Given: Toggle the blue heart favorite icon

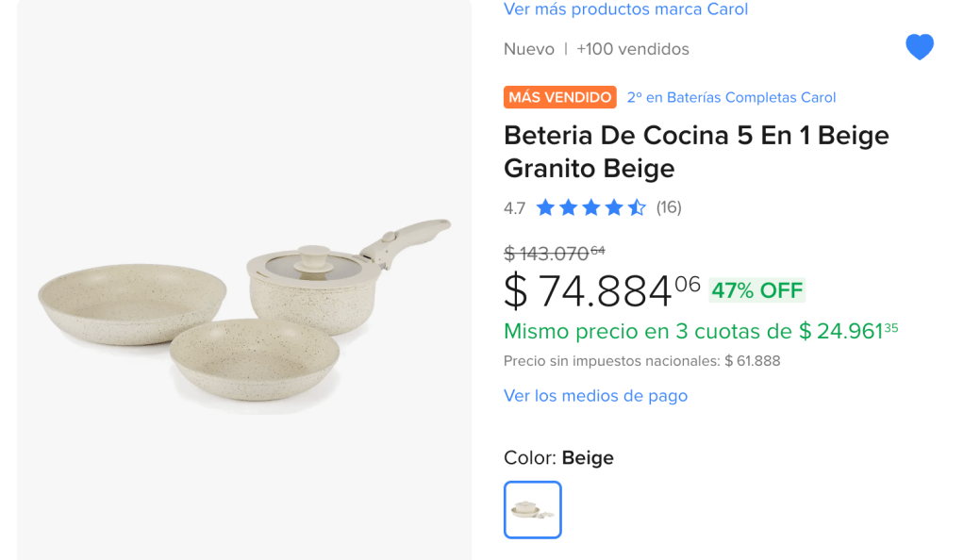Looking at the screenshot, I should pyautogui.click(x=919, y=47).
